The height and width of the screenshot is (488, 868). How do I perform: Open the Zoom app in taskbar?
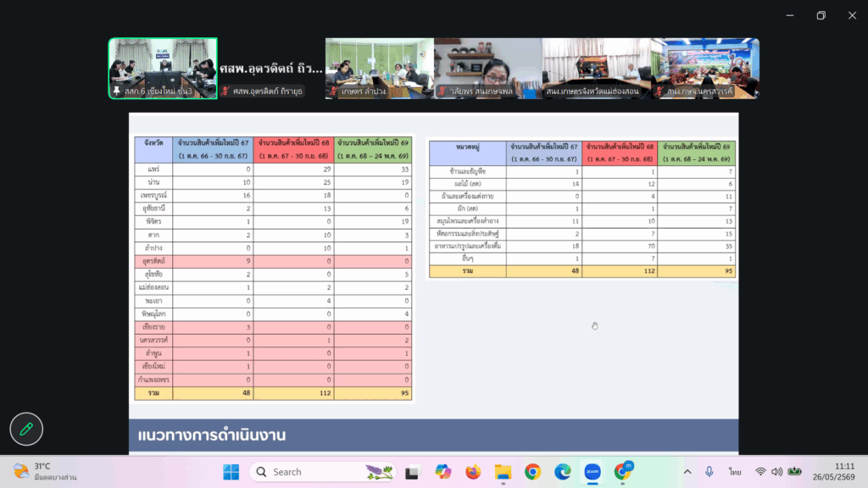coord(593,472)
